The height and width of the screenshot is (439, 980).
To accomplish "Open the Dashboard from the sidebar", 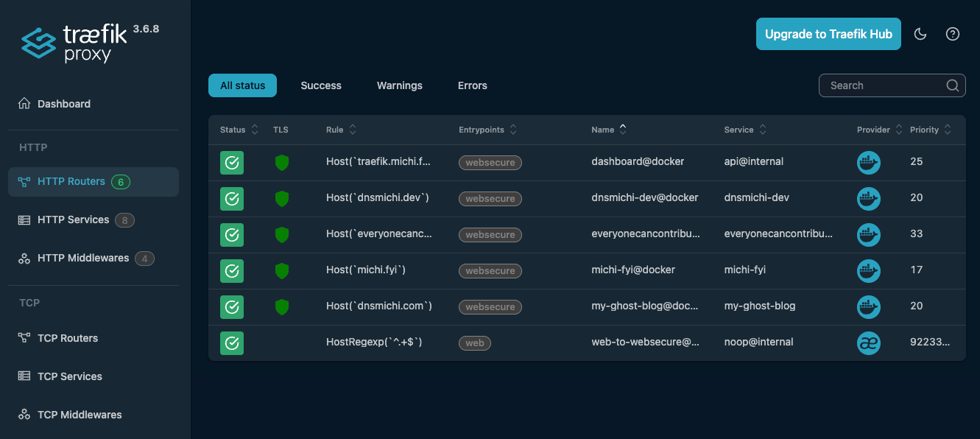I will click(x=63, y=103).
